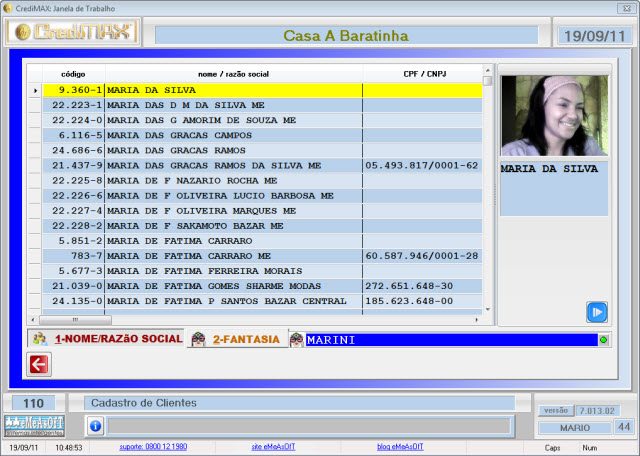Click the customer photo thumbnail
Screen dimensions: 640x456
click(x=554, y=115)
